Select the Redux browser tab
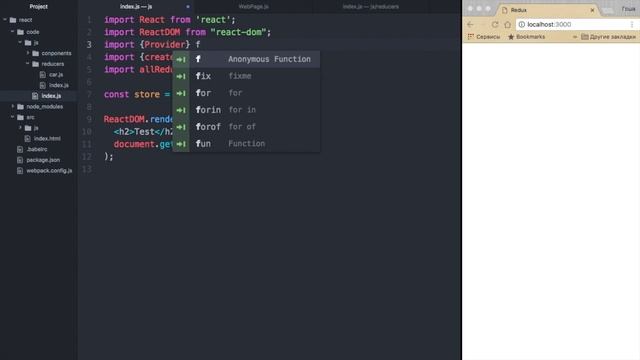 click(x=547, y=10)
